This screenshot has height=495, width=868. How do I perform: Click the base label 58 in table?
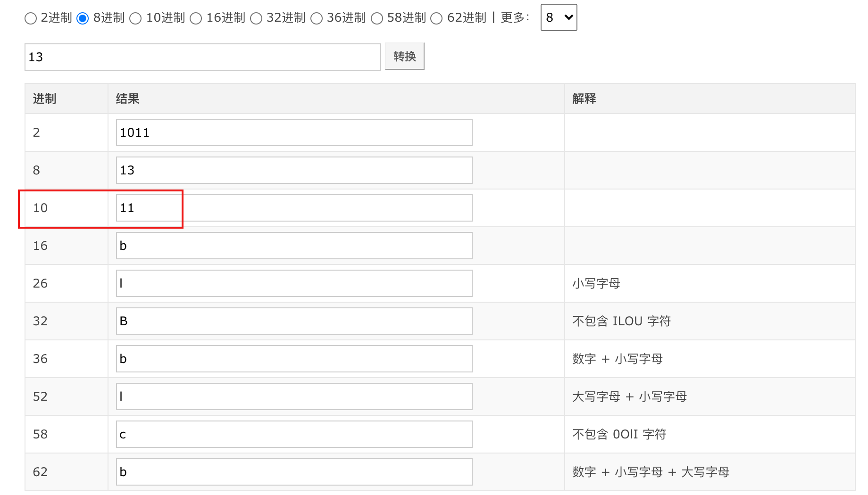pyautogui.click(x=40, y=434)
